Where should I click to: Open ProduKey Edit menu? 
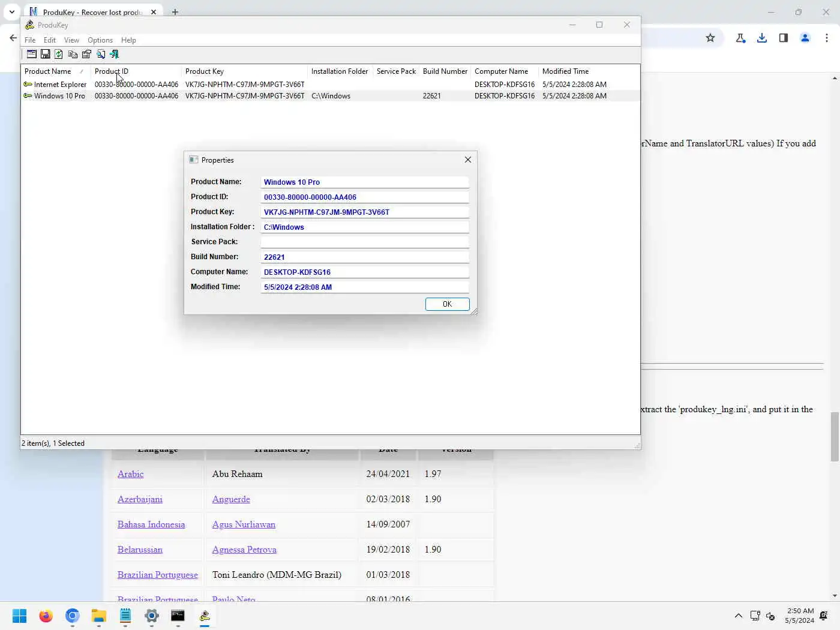[x=50, y=40]
